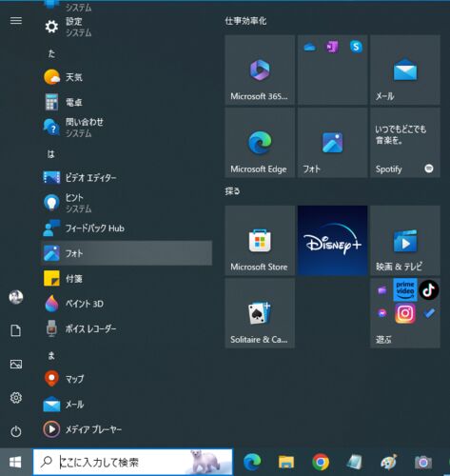
Task: Click the Instagram icon in 遊ぶ folder
Action: [x=405, y=313]
